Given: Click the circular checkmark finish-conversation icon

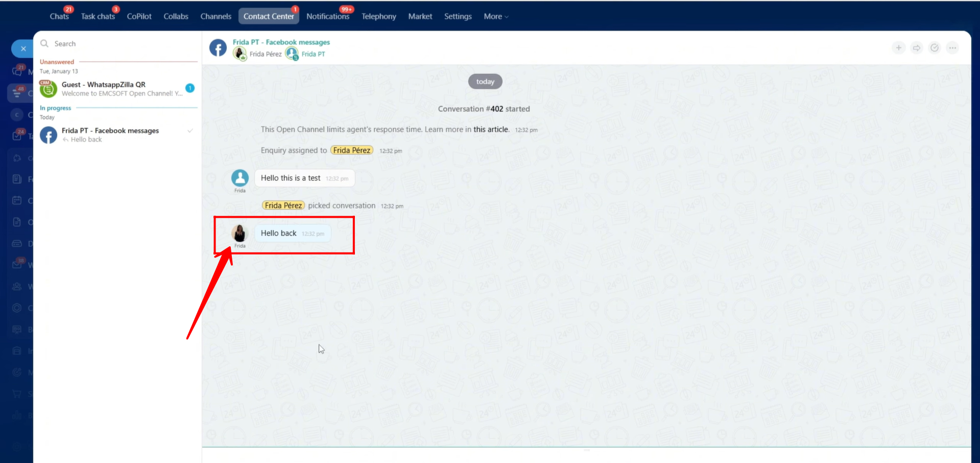Looking at the screenshot, I should tap(935, 48).
